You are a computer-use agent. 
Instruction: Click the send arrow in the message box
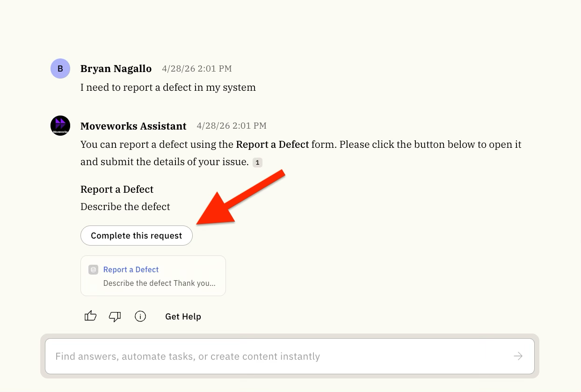518,356
